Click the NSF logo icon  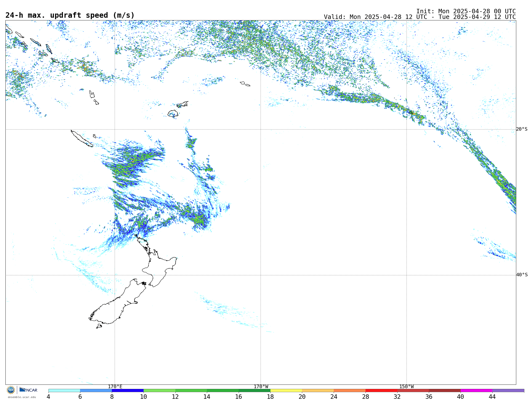pyautogui.click(x=11, y=390)
